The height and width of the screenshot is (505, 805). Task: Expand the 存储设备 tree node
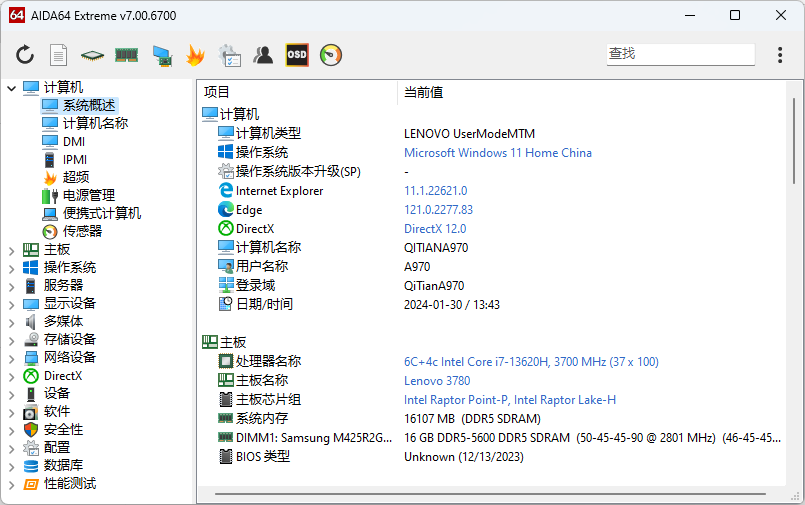(x=12, y=340)
